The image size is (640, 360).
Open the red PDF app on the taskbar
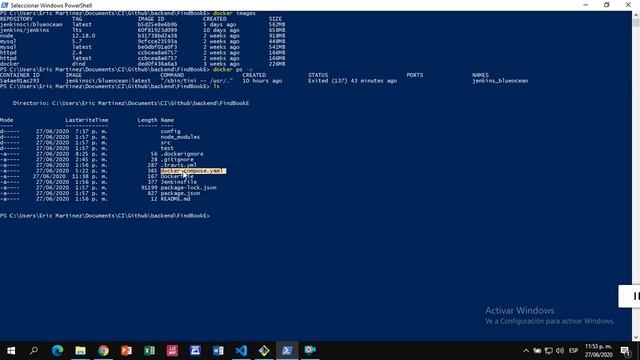pyautogui.click(x=172, y=350)
